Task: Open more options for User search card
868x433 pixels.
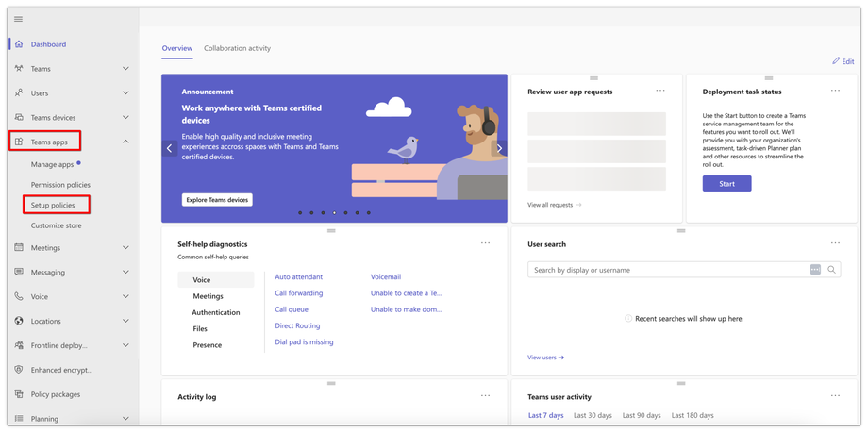Action: pyautogui.click(x=835, y=242)
